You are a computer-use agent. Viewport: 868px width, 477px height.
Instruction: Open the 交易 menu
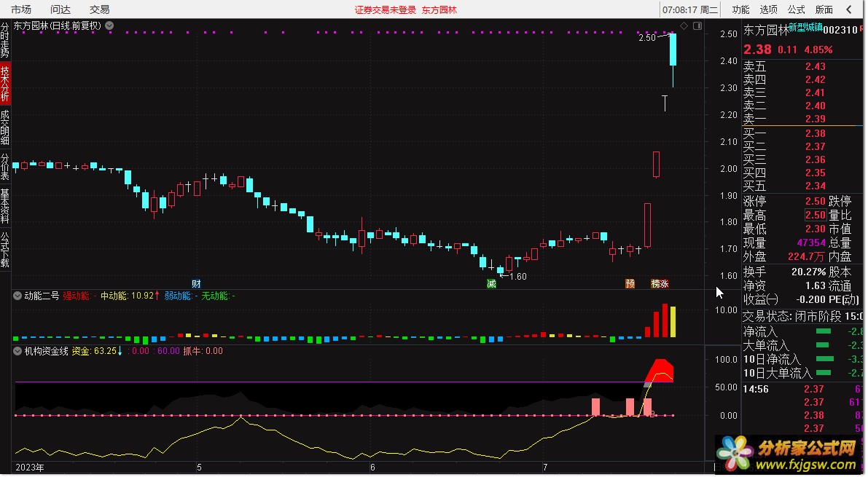click(100, 9)
